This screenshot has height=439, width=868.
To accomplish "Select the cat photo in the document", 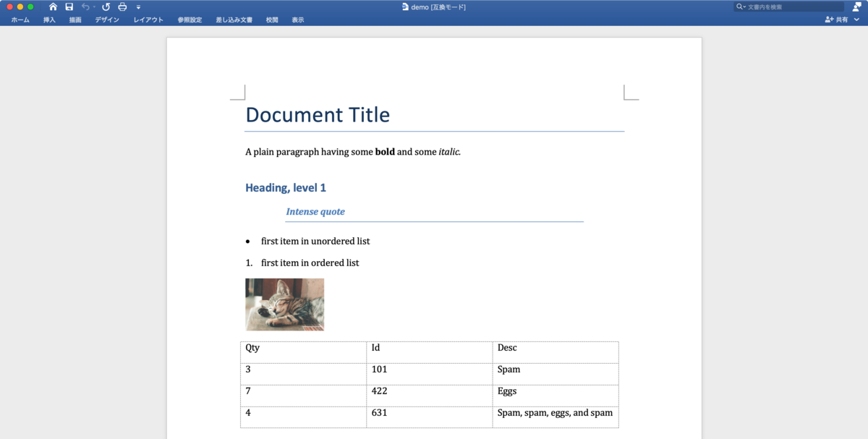I will 284,304.
